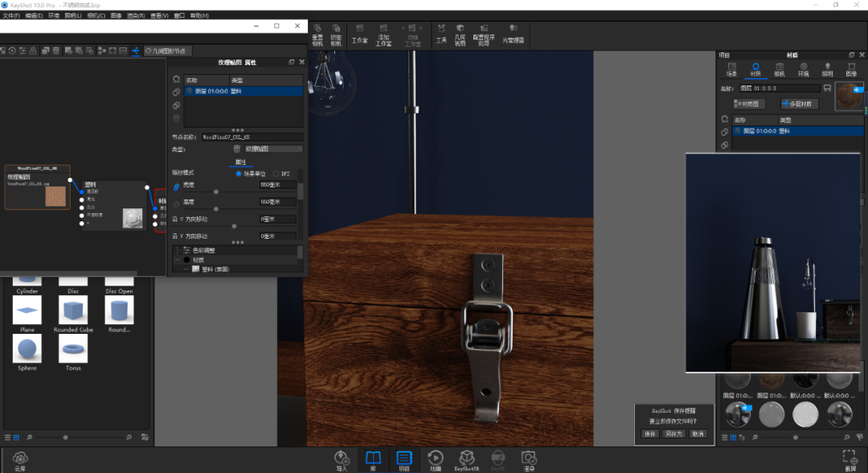Open the 导入 import icon in bottom toolbar
Screen dimensions: 868x473
(342, 460)
